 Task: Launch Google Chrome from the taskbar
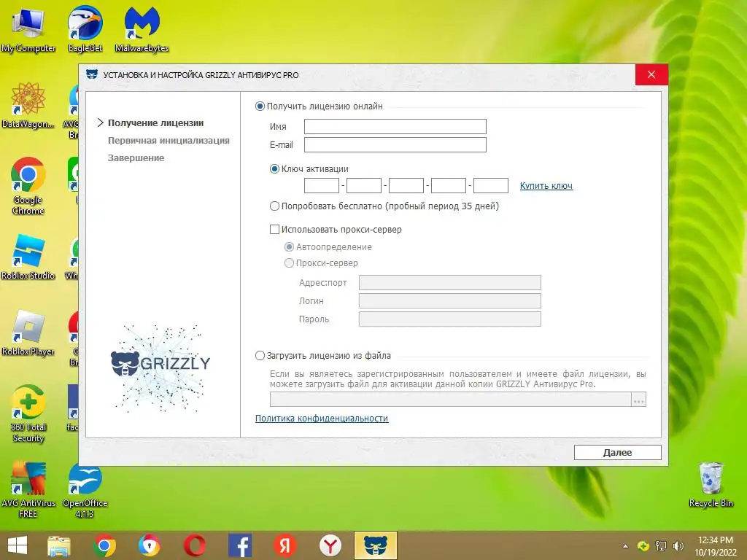pos(104,545)
